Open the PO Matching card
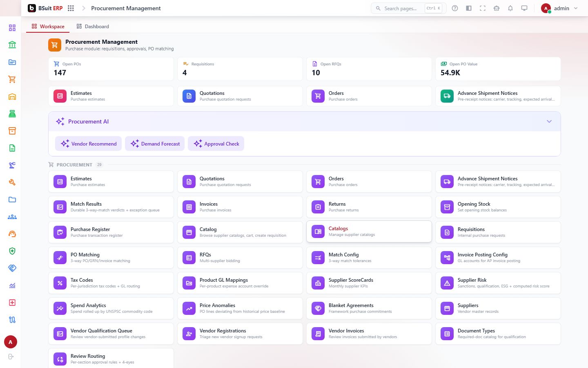This screenshot has height=368, width=588. [111, 258]
